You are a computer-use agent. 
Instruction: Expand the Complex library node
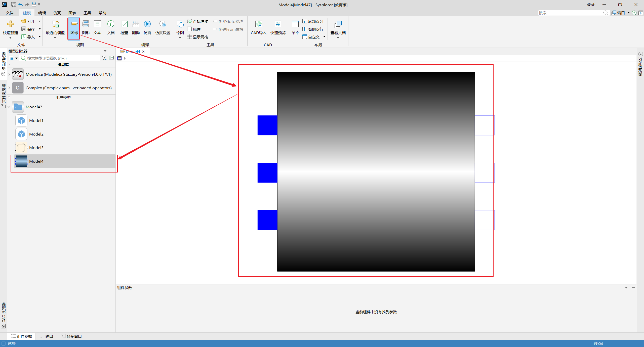pos(9,88)
